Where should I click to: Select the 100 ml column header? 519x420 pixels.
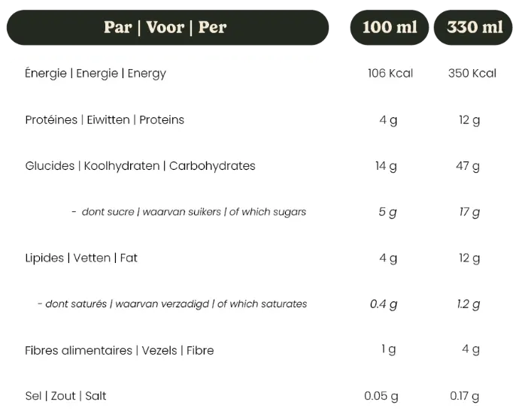389,28
